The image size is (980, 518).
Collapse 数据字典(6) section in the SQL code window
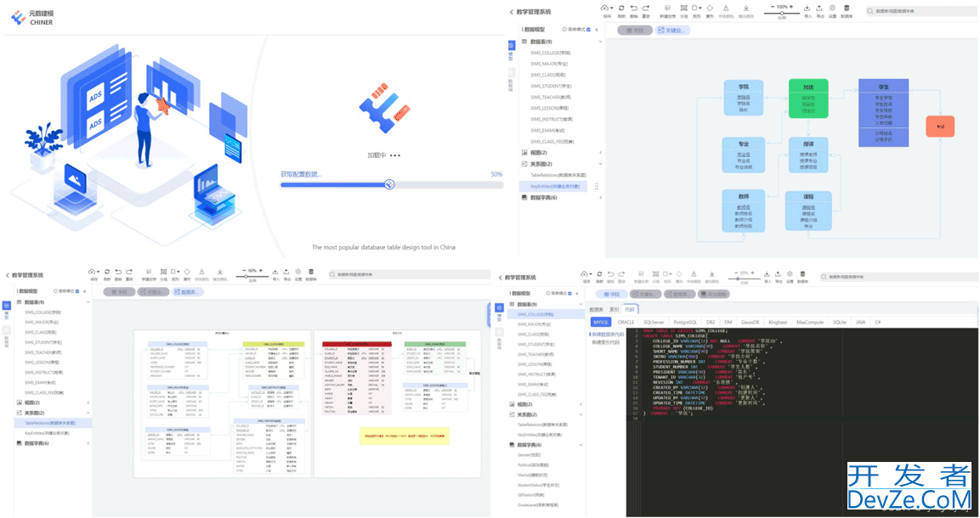(x=581, y=445)
